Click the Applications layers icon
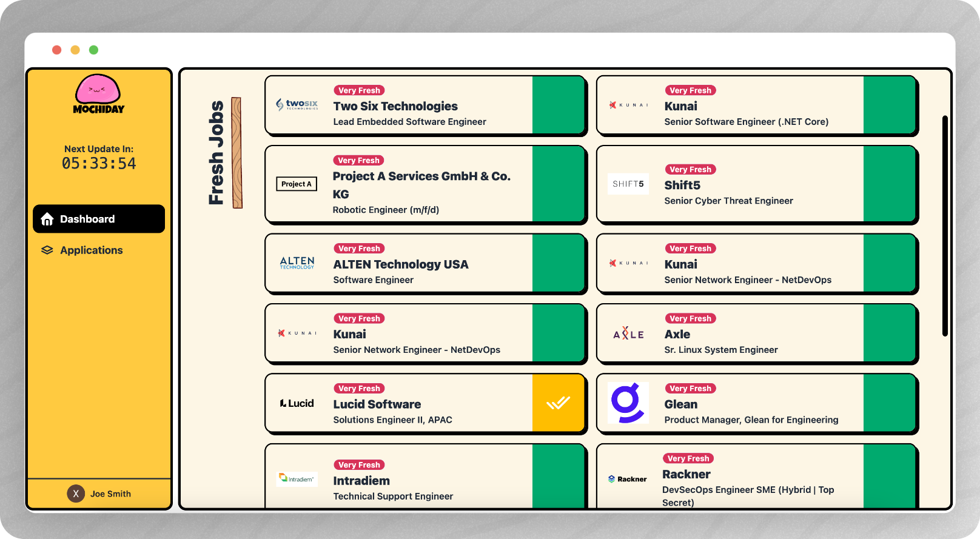The image size is (980, 539). point(47,250)
